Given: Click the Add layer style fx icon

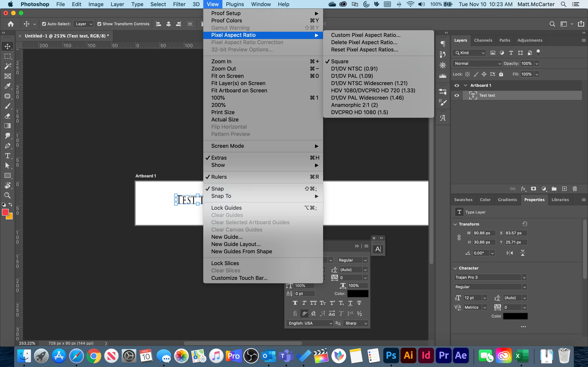Looking at the screenshot, I should (523, 189).
